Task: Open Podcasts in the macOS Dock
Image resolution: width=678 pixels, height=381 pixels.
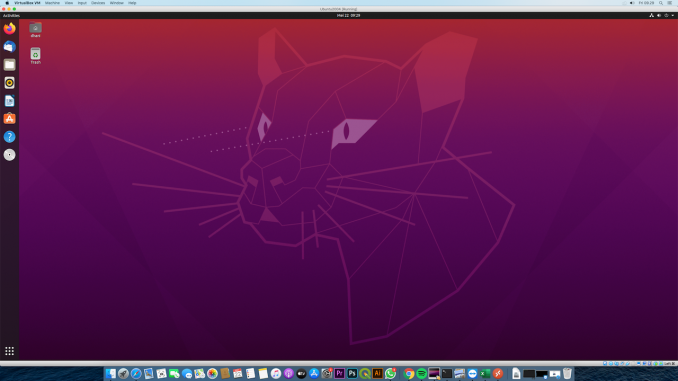Action: click(288, 374)
